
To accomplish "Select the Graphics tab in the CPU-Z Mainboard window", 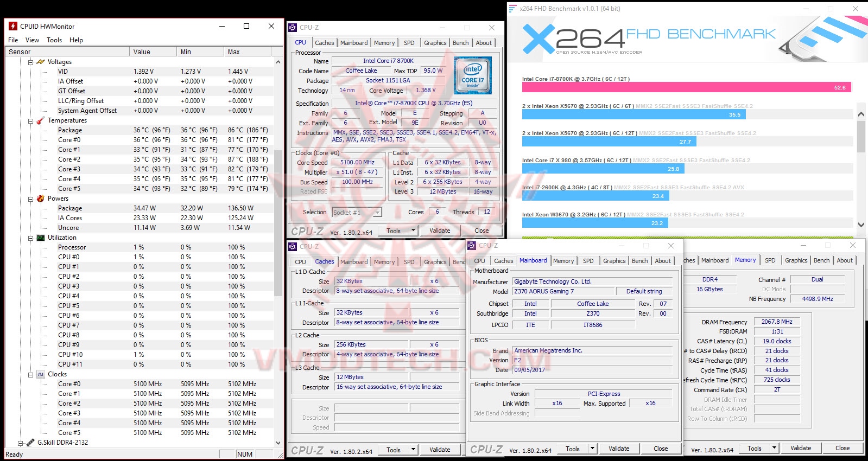I will tap(614, 261).
